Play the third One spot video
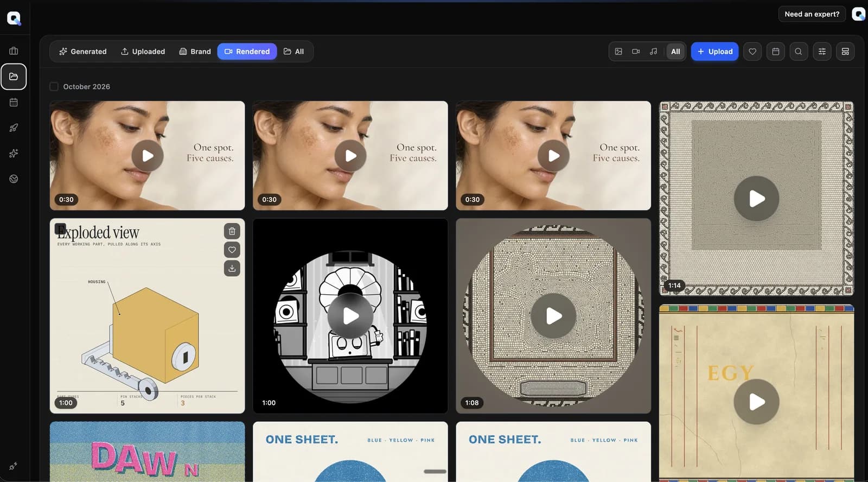Screen dimensions: 868x482 coord(553,156)
